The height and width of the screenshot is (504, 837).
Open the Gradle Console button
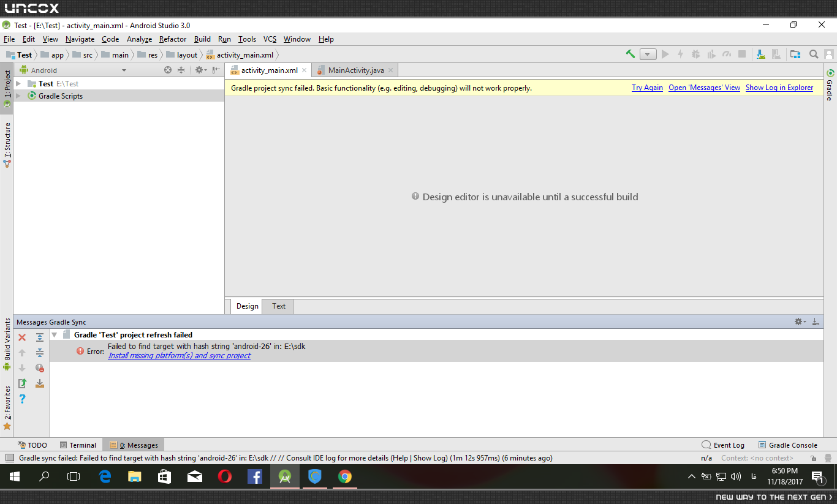788,445
